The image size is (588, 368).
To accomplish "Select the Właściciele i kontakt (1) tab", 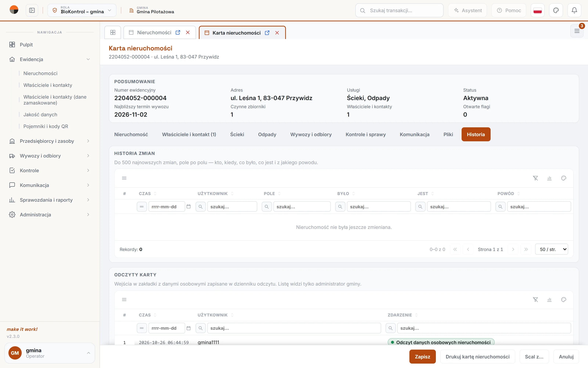I will coord(189,134).
